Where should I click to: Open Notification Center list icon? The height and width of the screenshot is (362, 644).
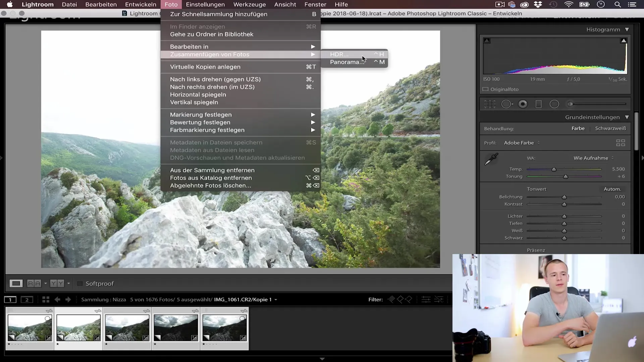tap(632, 4)
